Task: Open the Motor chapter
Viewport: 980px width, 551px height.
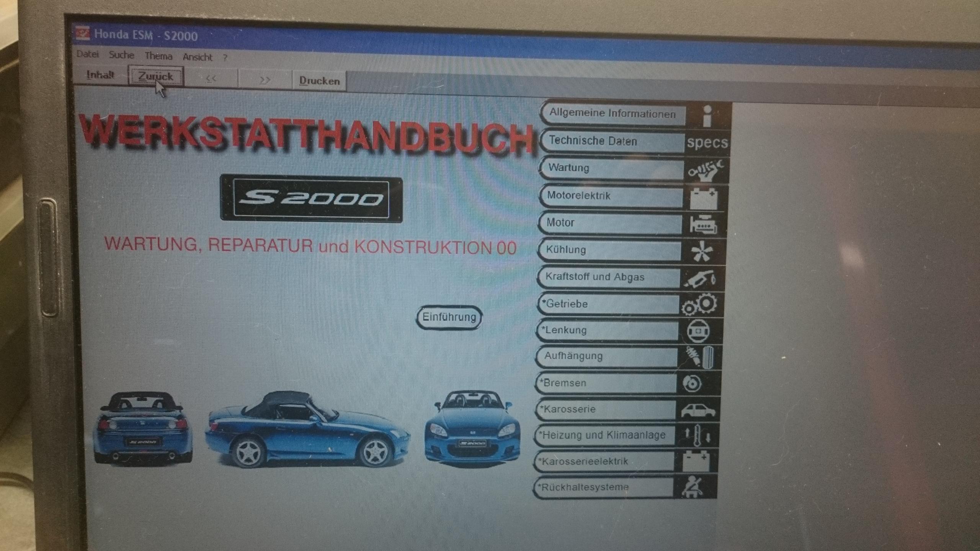Action: [x=610, y=223]
